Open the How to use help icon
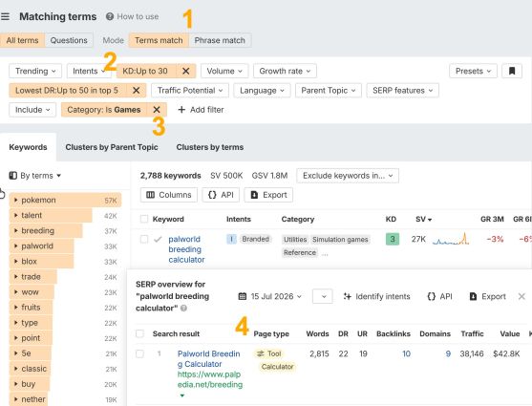This screenshot has width=532, height=406. point(109,16)
